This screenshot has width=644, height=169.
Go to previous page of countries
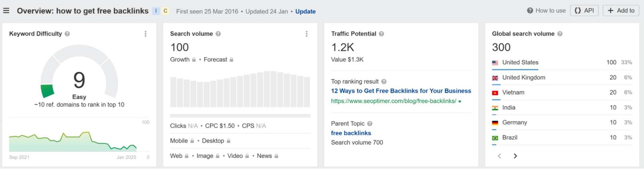[x=499, y=156]
